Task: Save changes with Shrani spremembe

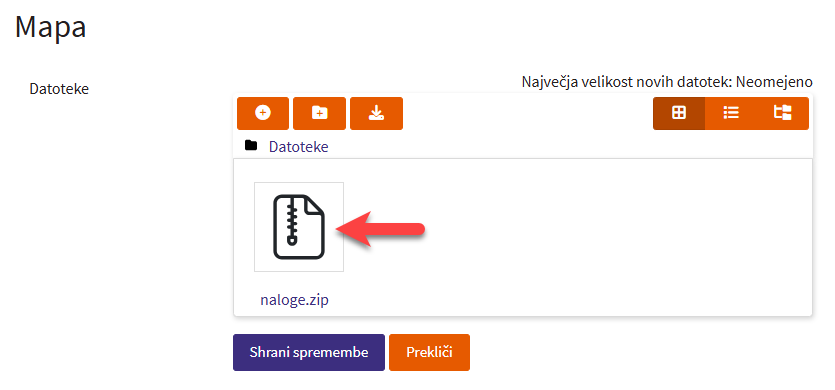Action: coord(309,352)
